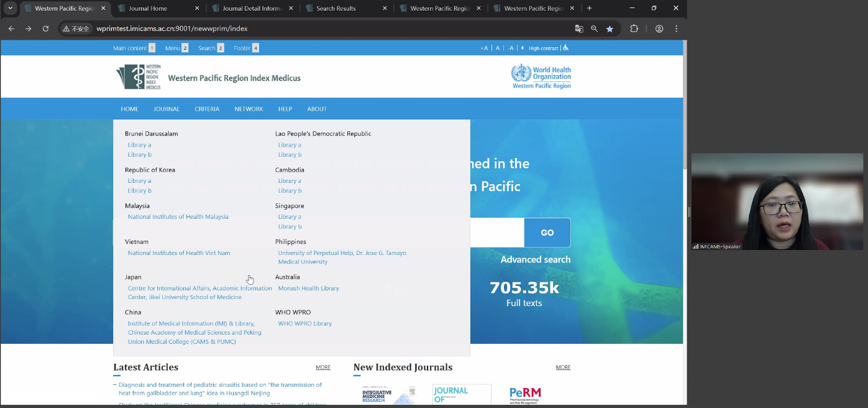868x408 pixels.
Task: Open the Google Translate page icon
Action: [579, 29]
